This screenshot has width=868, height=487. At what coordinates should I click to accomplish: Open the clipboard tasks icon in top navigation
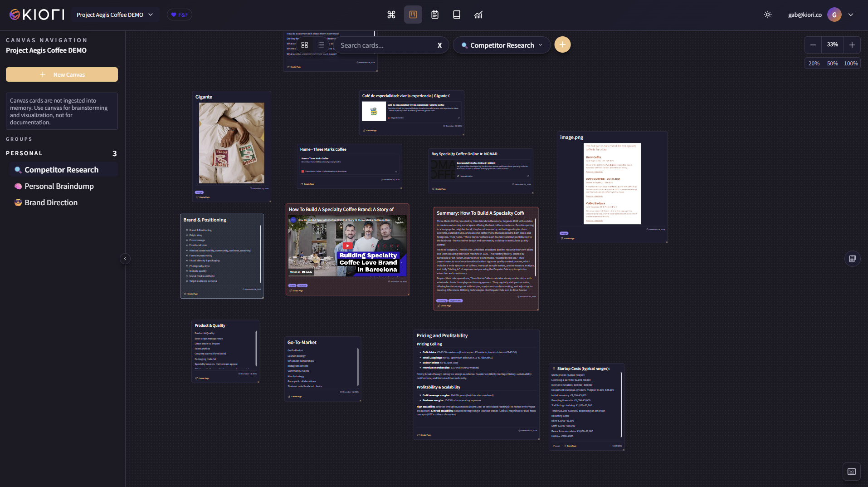(x=435, y=15)
